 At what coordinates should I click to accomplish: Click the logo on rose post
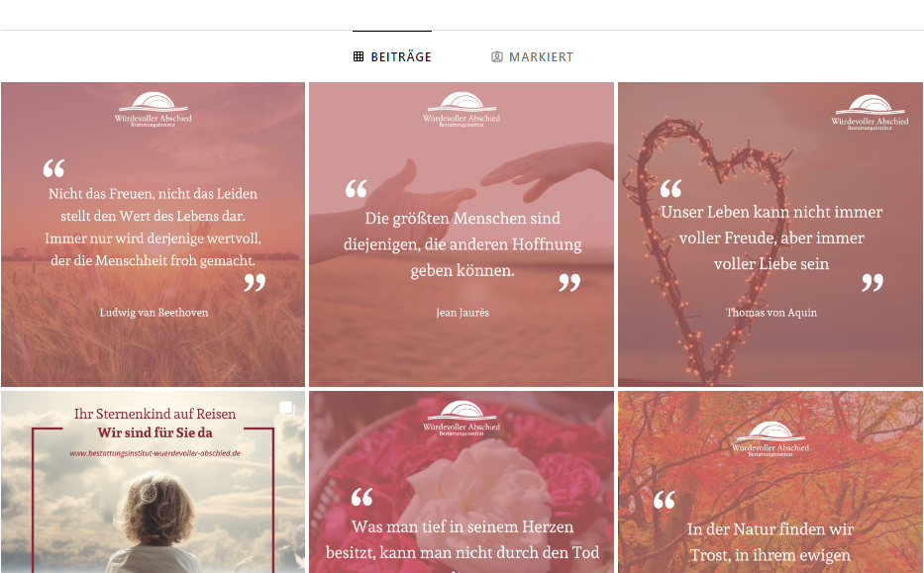(462, 418)
